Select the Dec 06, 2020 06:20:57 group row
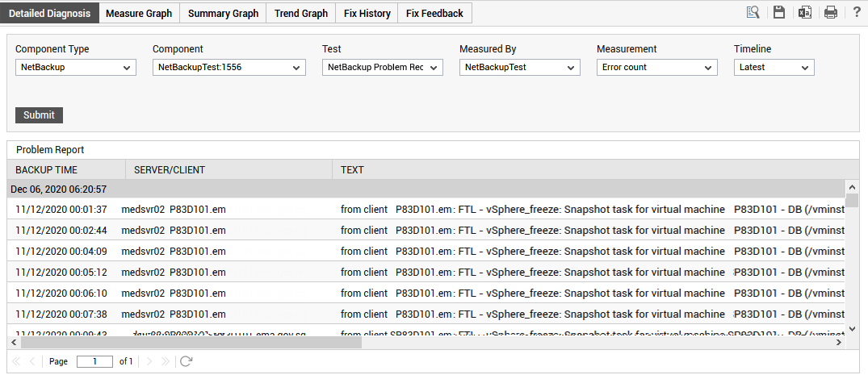Image resolution: width=868 pixels, height=379 pixels. (x=426, y=189)
